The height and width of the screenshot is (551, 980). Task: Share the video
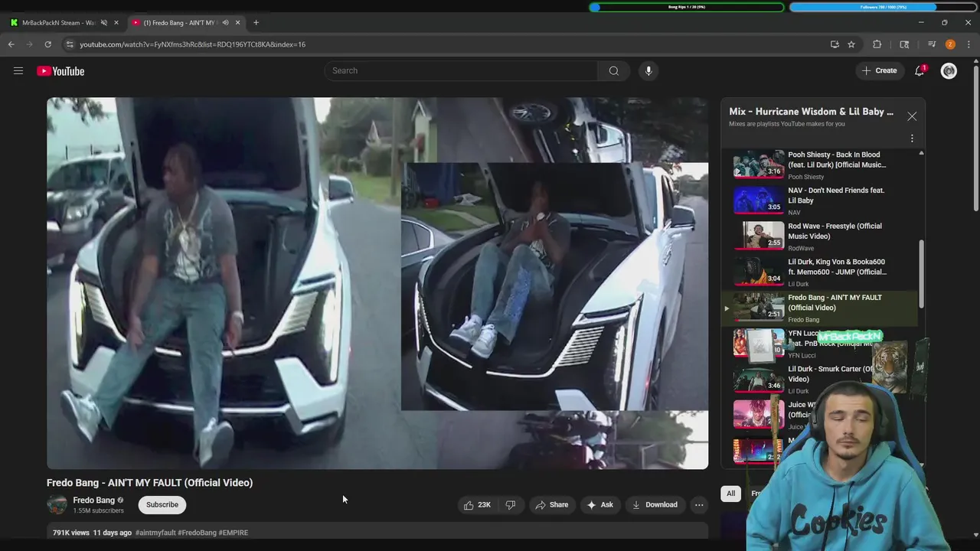[x=551, y=505]
